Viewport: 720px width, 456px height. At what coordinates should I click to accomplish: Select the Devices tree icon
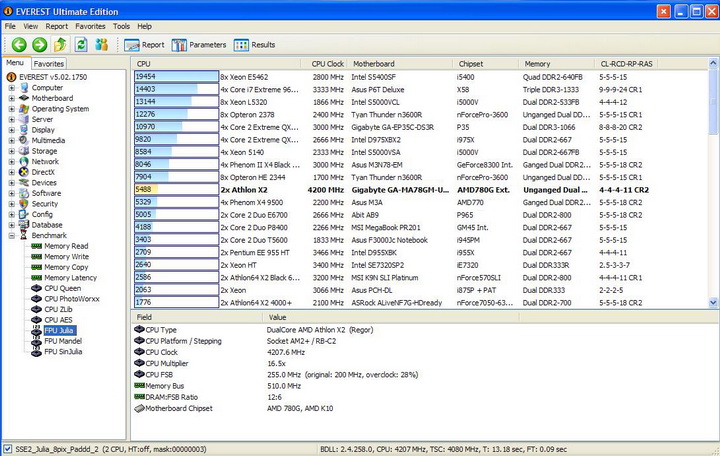[x=24, y=183]
